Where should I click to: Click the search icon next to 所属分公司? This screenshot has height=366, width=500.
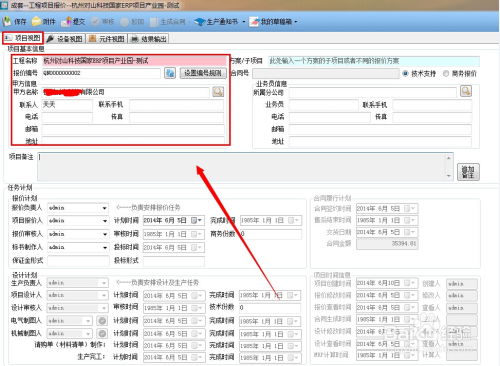(466, 91)
